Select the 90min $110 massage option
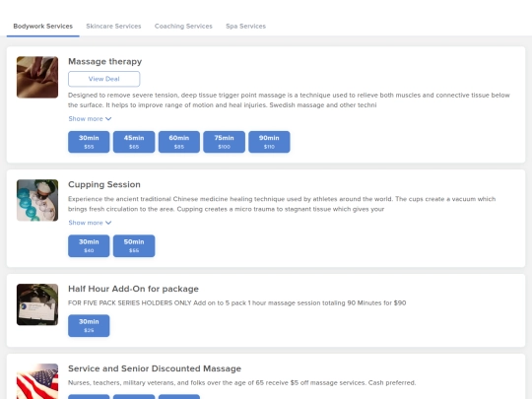 coord(269,142)
